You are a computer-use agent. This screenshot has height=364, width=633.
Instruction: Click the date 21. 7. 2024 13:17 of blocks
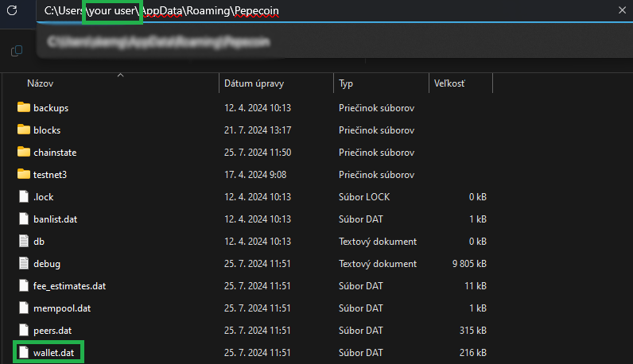258,130
